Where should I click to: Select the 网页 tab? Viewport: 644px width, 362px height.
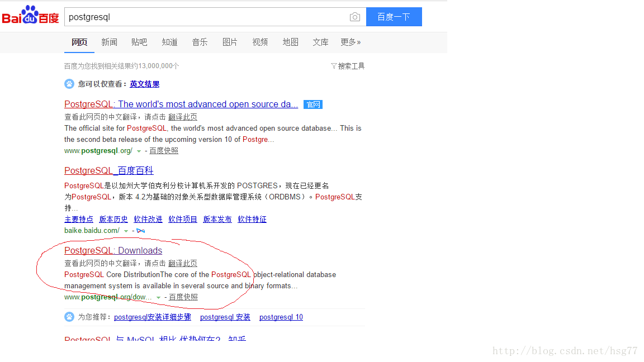(79, 42)
